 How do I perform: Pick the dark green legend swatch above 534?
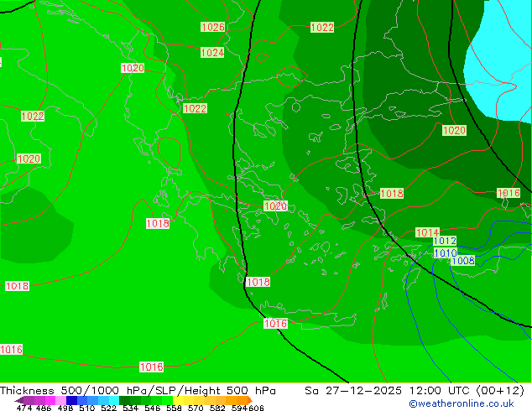tap(124, 400)
